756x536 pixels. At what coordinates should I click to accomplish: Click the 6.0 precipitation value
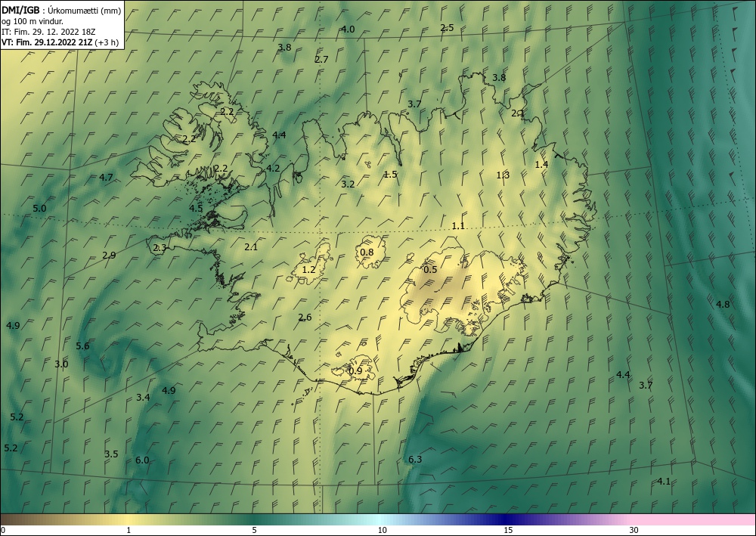click(x=142, y=460)
